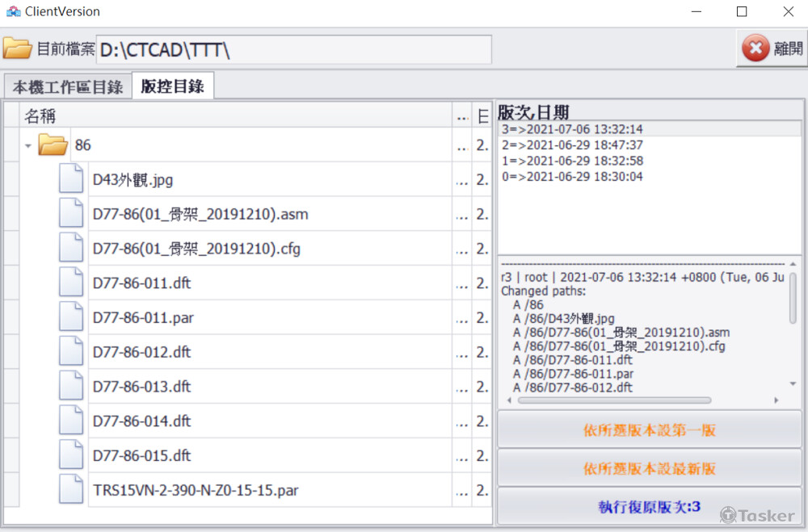Select revision 2=>2021-06-29 18:47:37
The image size is (808, 532).
pos(572,145)
